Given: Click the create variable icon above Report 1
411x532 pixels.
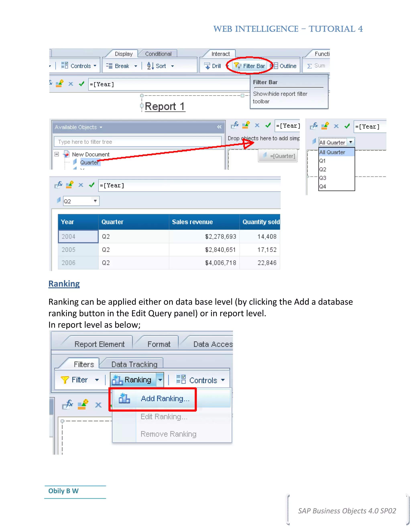Looking at the screenshot, I should (x=60, y=84).
